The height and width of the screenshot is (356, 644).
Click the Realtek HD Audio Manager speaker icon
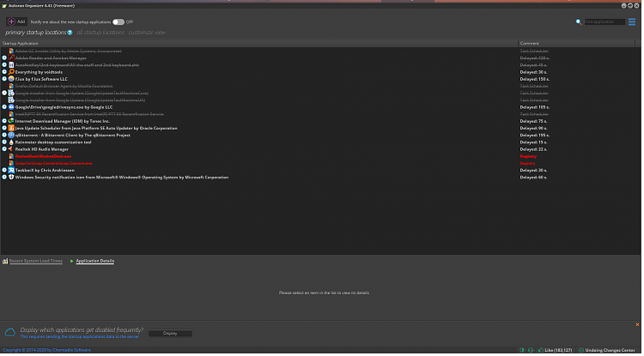click(11, 149)
